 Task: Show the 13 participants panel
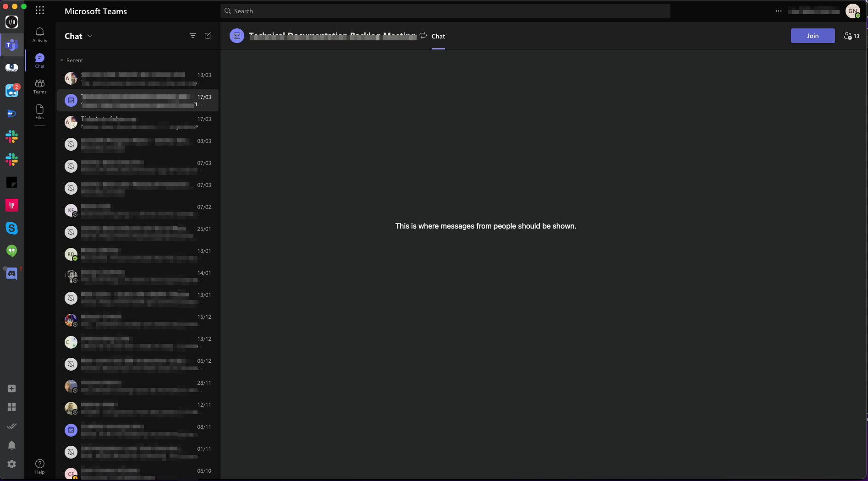point(852,36)
